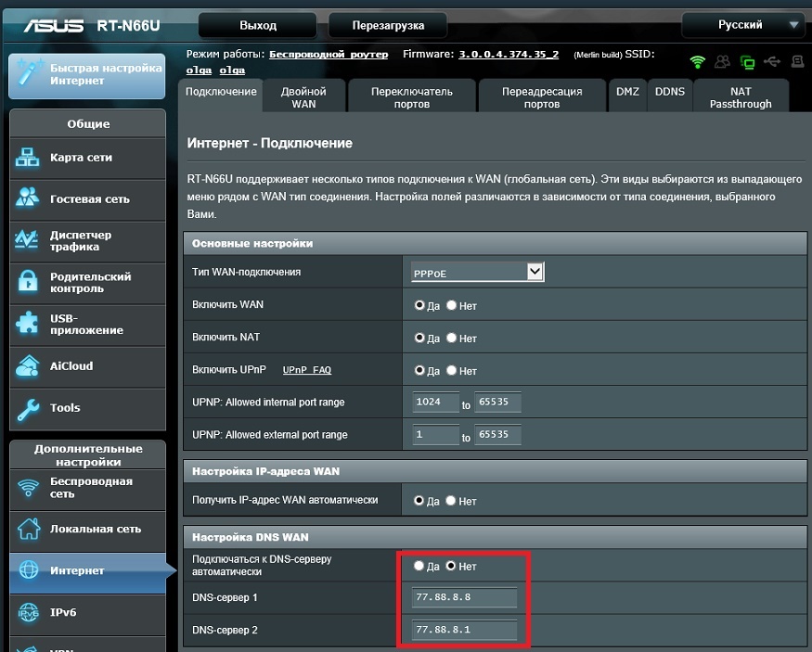Click the Перезагрузка button
Screen dimensions: 812x652
387,25
